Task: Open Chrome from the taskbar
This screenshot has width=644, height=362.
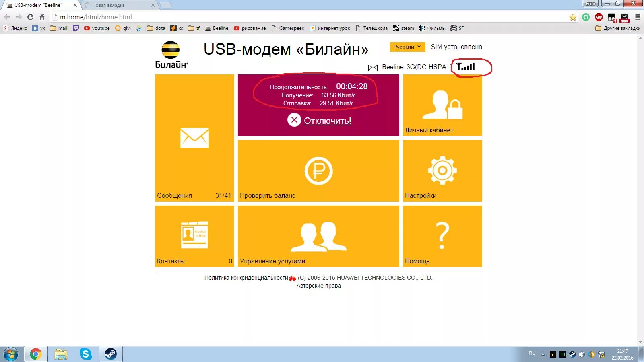Action: click(x=35, y=354)
